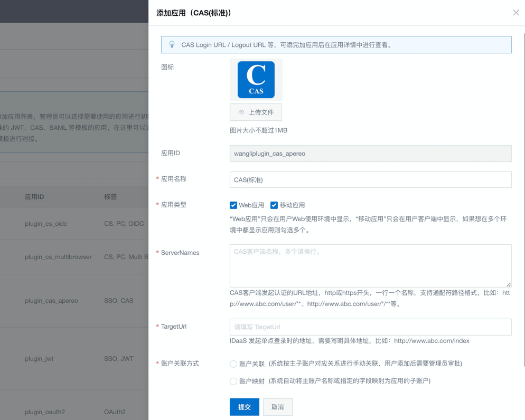This screenshot has height=420, width=525.
Task: Click plugin_cas_apereo entry in application list
Action: 51,301
